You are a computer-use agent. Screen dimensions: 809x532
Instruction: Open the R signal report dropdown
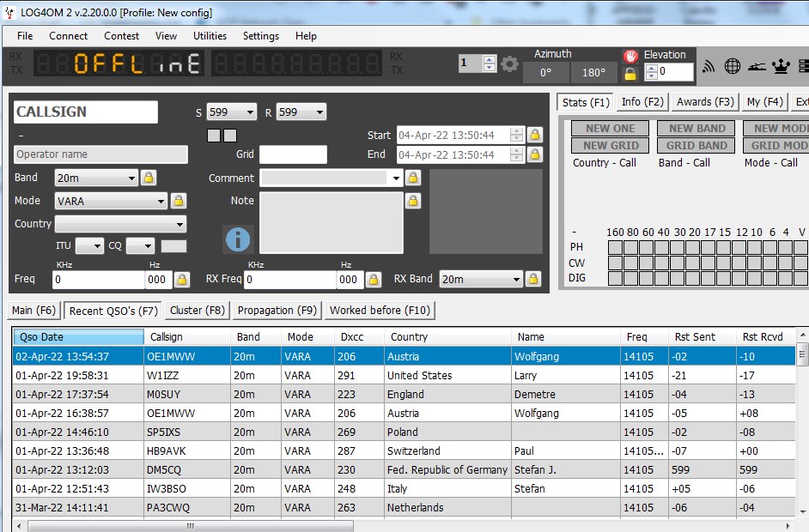(319, 112)
